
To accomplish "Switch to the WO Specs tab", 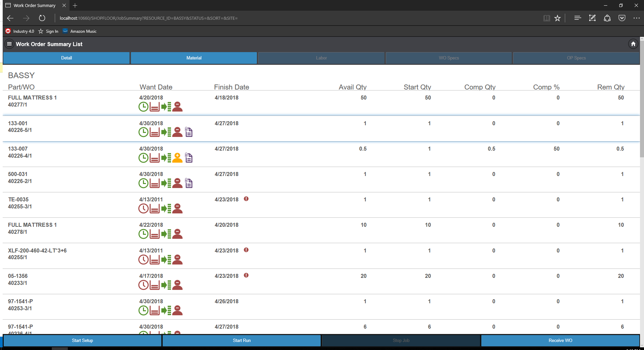I will 449,58.
